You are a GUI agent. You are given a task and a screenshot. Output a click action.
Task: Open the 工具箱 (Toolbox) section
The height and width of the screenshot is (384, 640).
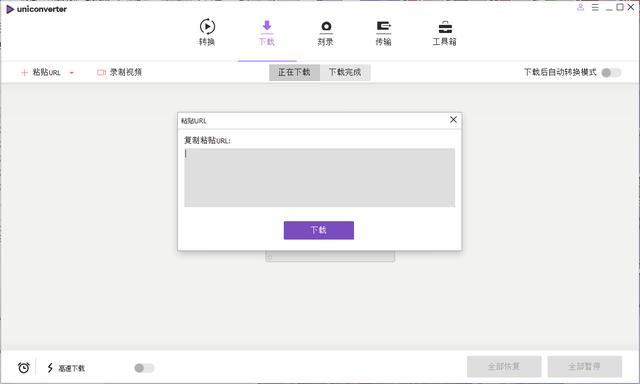coord(444,32)
